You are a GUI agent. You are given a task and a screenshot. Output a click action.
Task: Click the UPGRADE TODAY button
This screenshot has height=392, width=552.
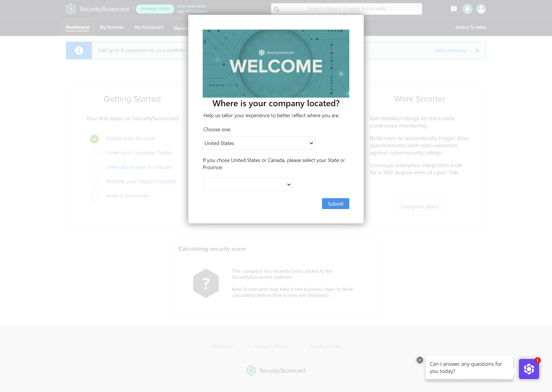(x=155, y=9)
